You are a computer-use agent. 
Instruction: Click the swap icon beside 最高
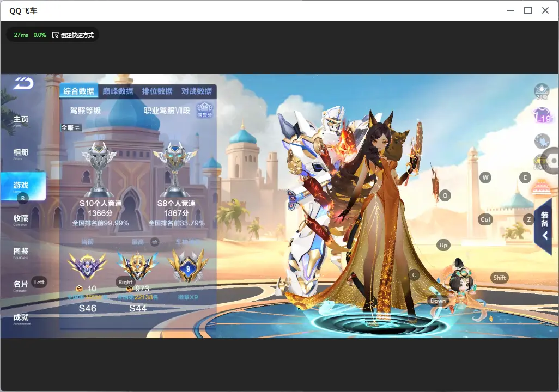(154, 242)
